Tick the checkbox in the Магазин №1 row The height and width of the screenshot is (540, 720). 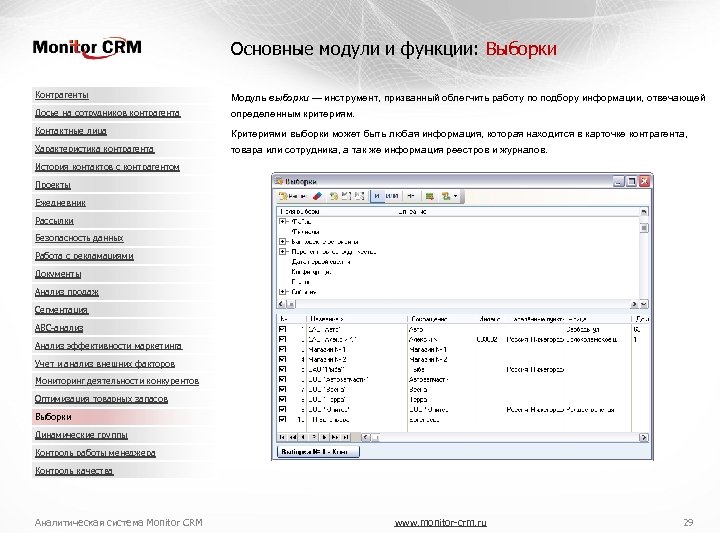[x=282, y=349]
